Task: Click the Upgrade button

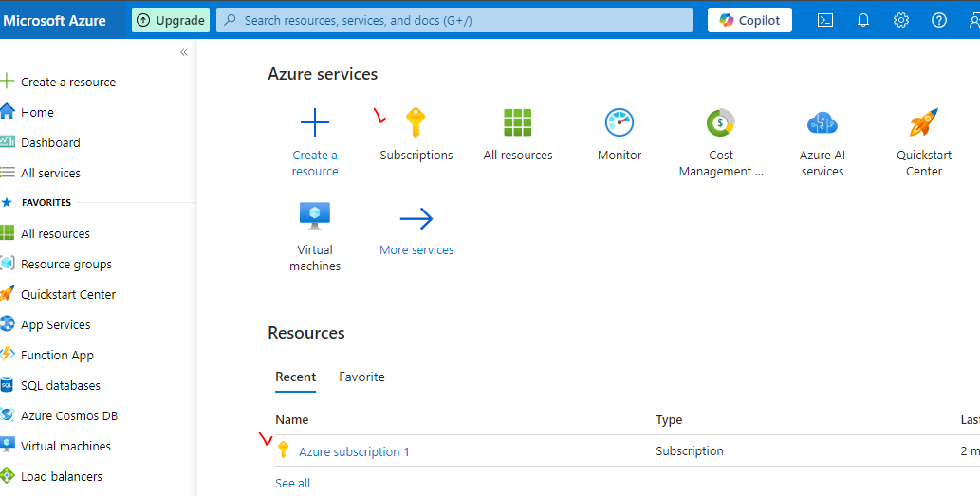Action: 171,20
